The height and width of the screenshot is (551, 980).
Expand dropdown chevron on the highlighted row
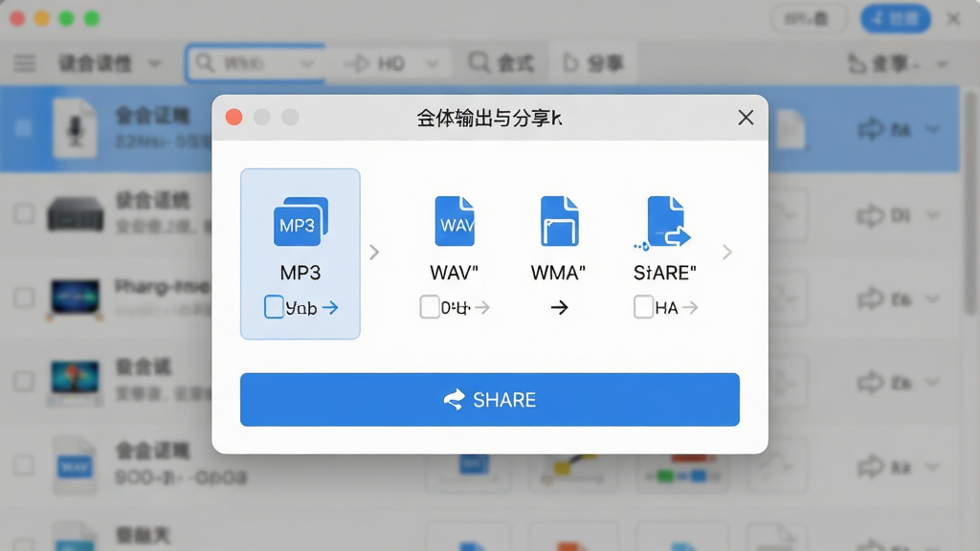933,130
